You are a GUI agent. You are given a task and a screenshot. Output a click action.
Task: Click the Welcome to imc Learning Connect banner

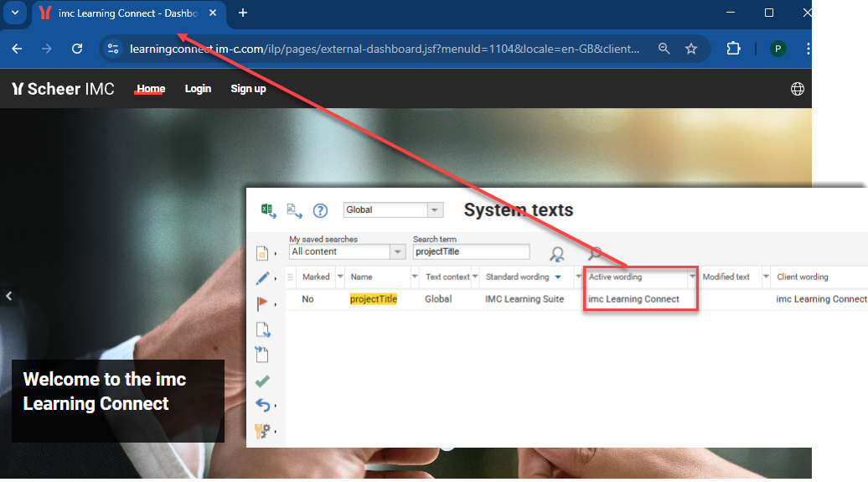coord(118,402)
